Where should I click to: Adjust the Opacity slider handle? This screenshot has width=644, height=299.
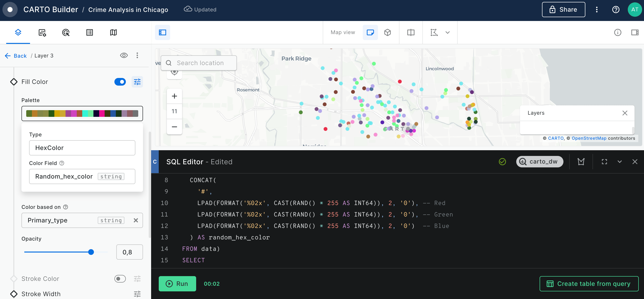click(91, 252)
